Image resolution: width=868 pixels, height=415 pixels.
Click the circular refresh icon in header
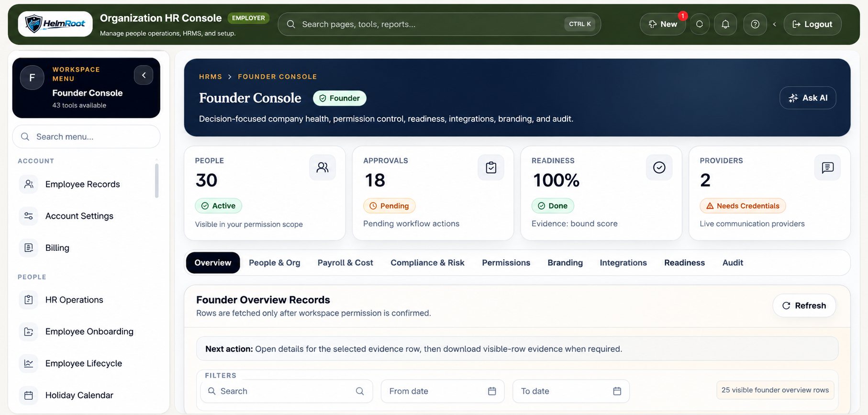(700, 24)
